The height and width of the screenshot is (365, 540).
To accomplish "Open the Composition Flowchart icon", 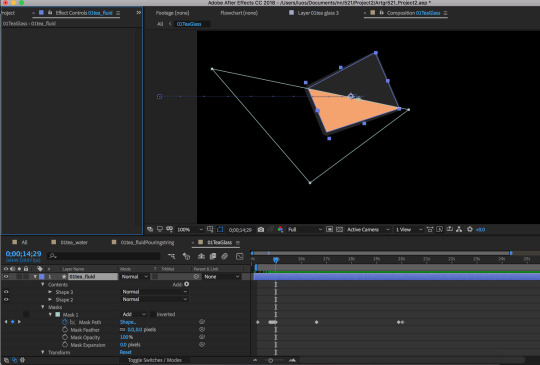I will (x=459, y=229).
